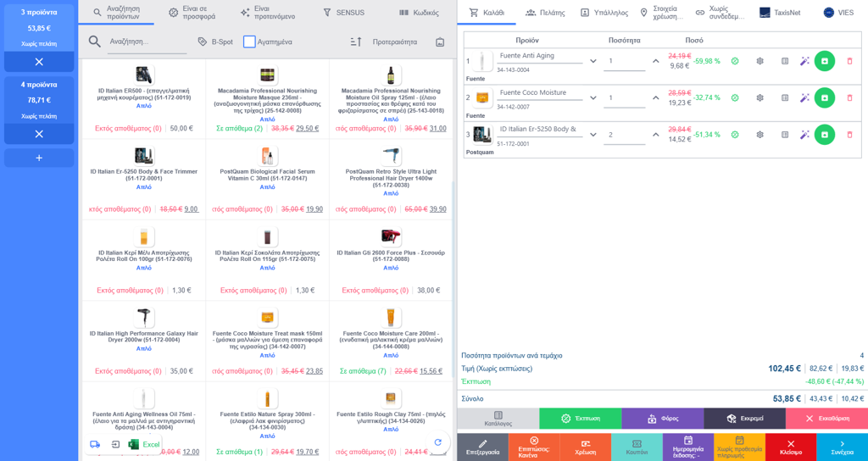Switch to the Πελάτης tab
Image resolution: width=868 pixels, height=461 pixels.
click(x=545, y=13)
